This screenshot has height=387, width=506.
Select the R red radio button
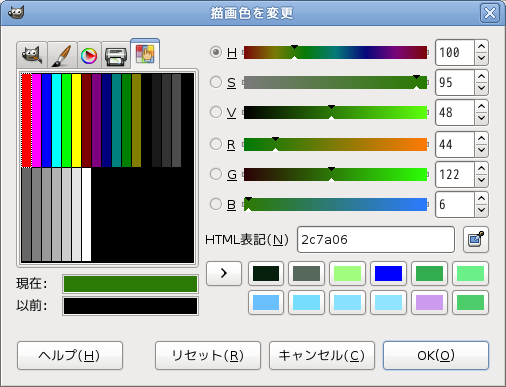point(216,144)
